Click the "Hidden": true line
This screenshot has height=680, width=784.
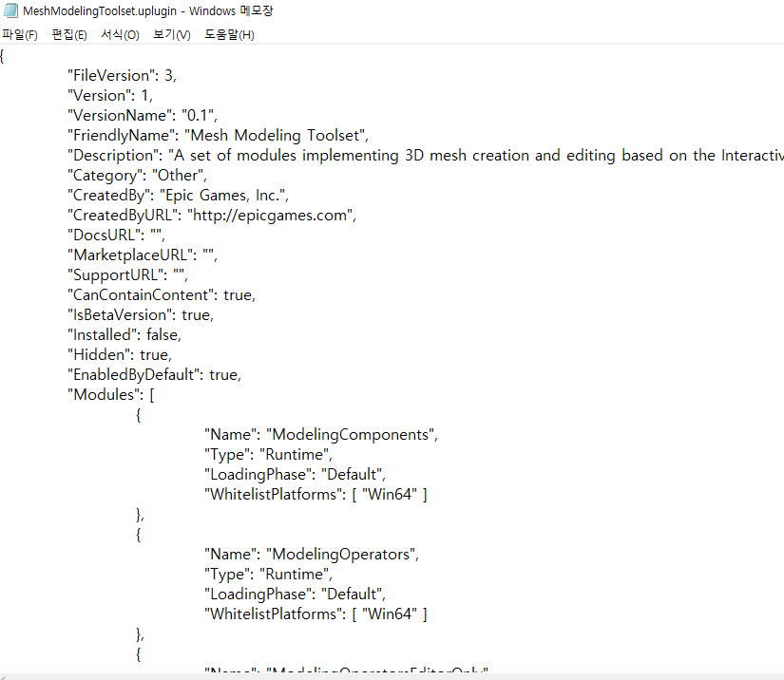pyautogui.click(x=120, y=355)
